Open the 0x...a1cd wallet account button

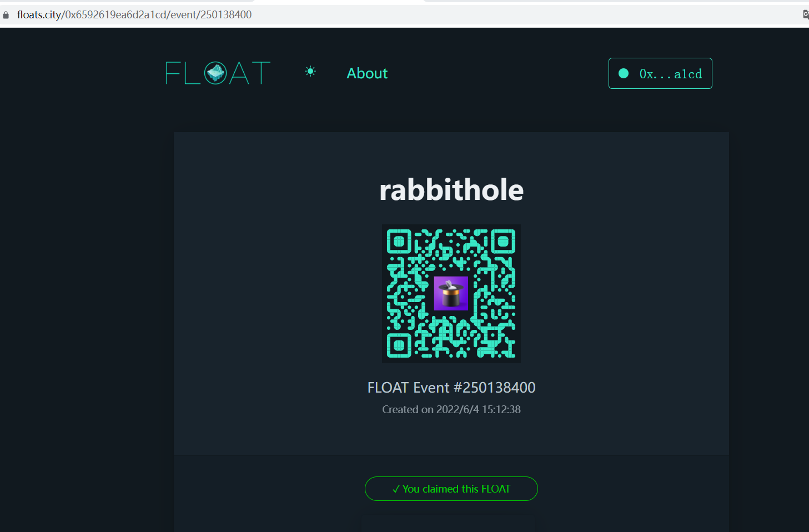(660, 73)
